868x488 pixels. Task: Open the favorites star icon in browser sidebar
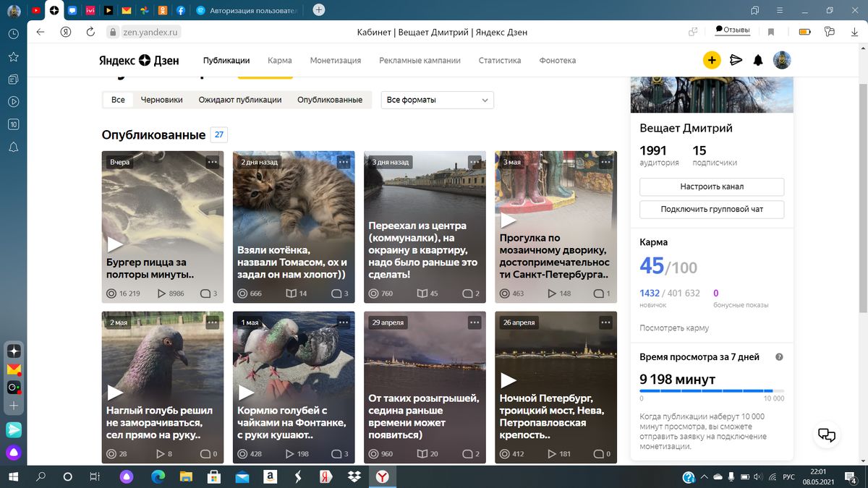pos(13,56)
